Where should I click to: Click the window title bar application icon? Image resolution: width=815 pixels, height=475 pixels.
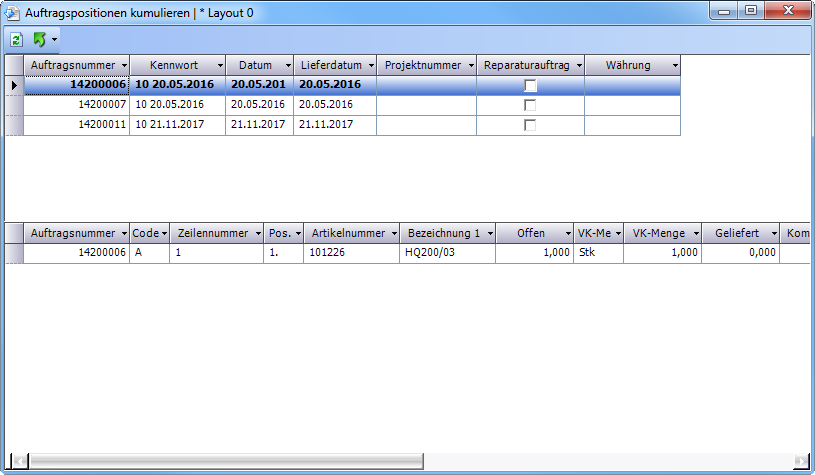click(x=12, y=11)
